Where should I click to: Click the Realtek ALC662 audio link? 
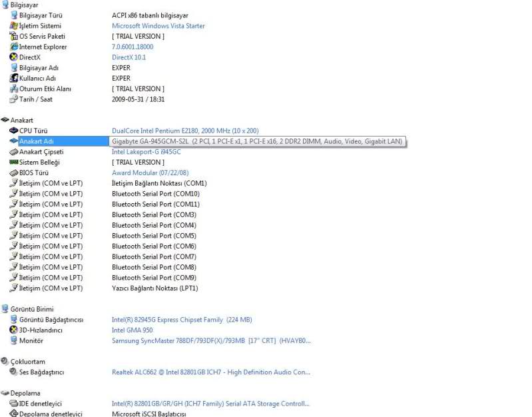pos(210,372)
